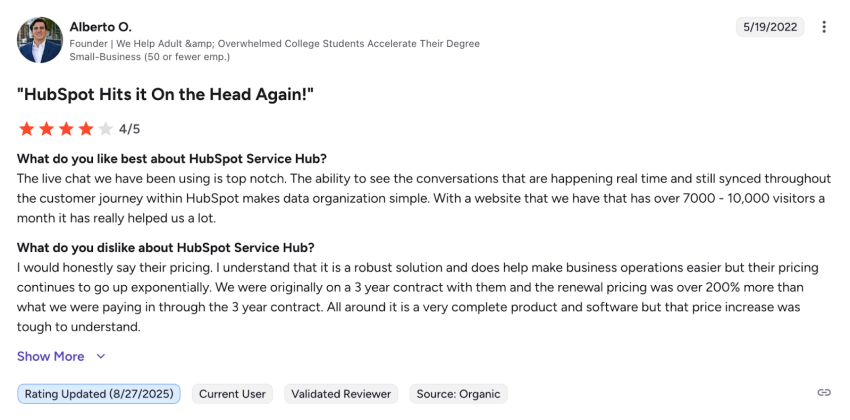Click the fifth gray rating star
Image resolution: width=850 pixels, height=420 pixels.
[x=106, y=129]
